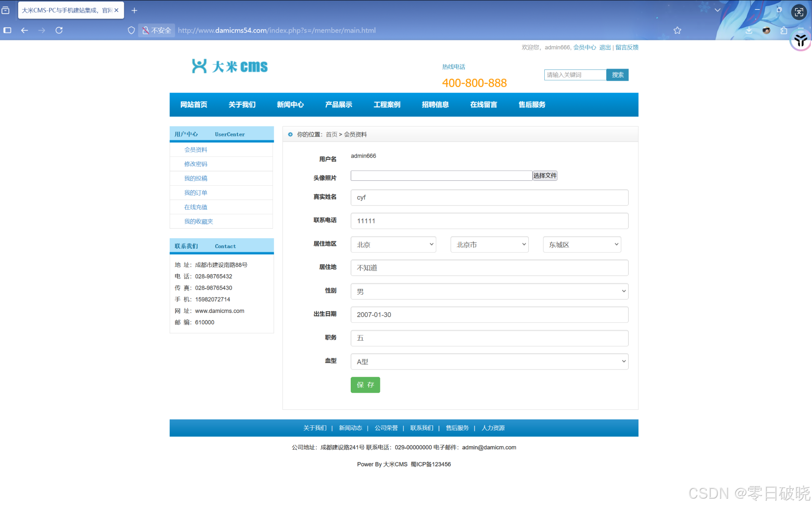This screenshot has height=507, width=812.
Task: Bookmark page with star icon
Action: point(677,30)
